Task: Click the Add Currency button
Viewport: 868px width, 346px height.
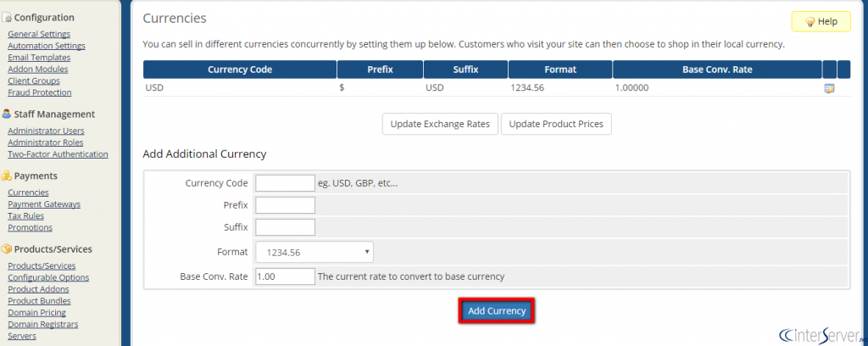Action: coord(497,311)
